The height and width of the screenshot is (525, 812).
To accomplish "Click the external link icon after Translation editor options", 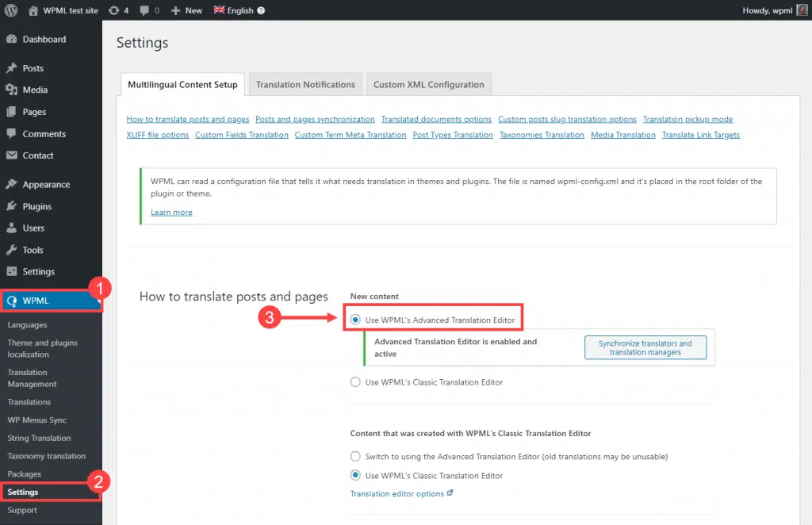I will tap(450, 493).
